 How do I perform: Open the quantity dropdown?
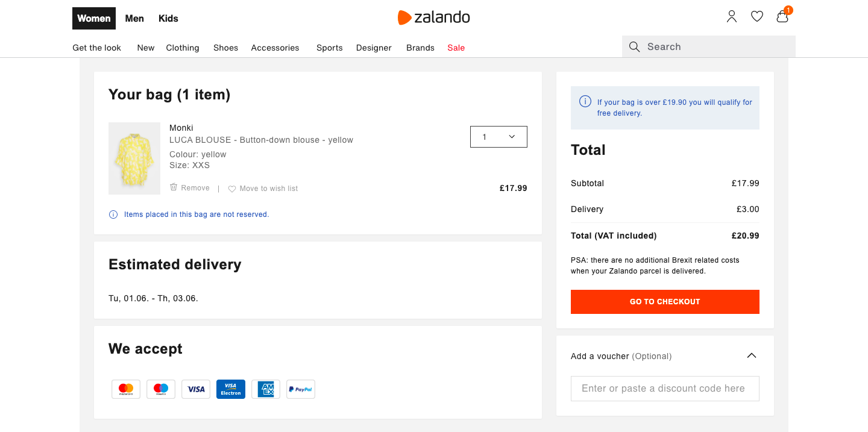(498, 137)
